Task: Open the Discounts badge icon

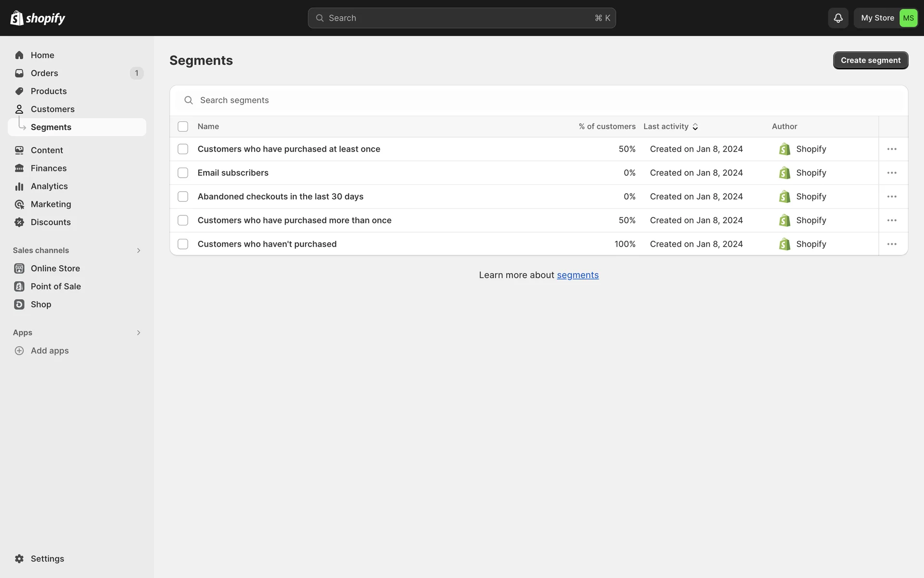Action: point(19,222)
